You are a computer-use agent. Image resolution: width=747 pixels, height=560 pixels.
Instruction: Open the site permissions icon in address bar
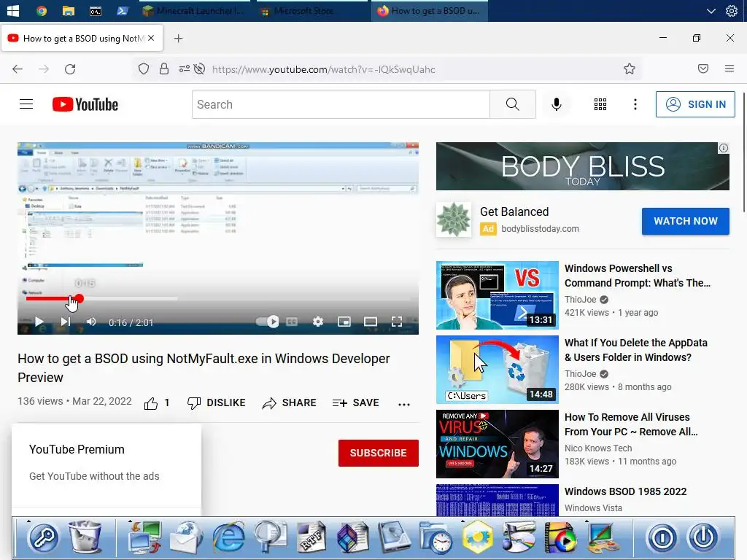tap(185, 69)
